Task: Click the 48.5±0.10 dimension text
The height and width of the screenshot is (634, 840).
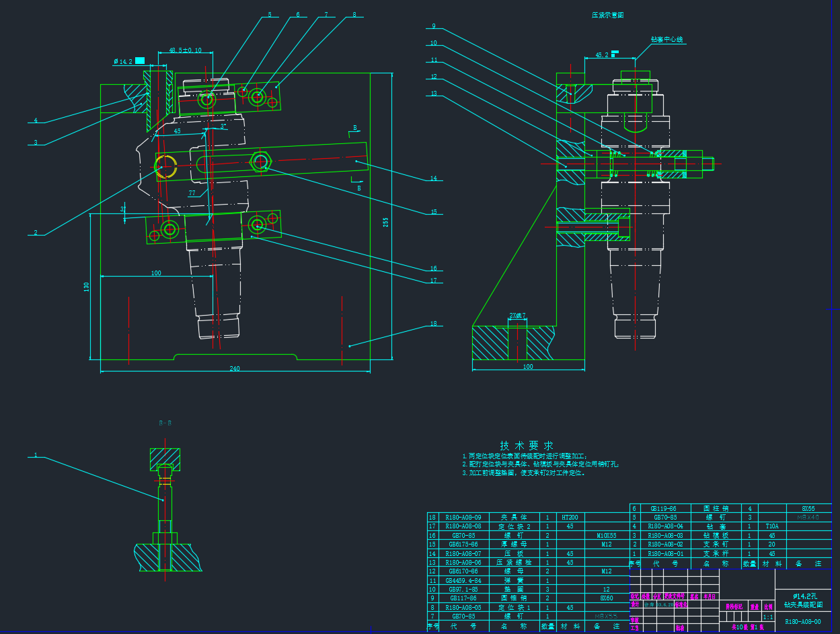Action: [185, 50]
